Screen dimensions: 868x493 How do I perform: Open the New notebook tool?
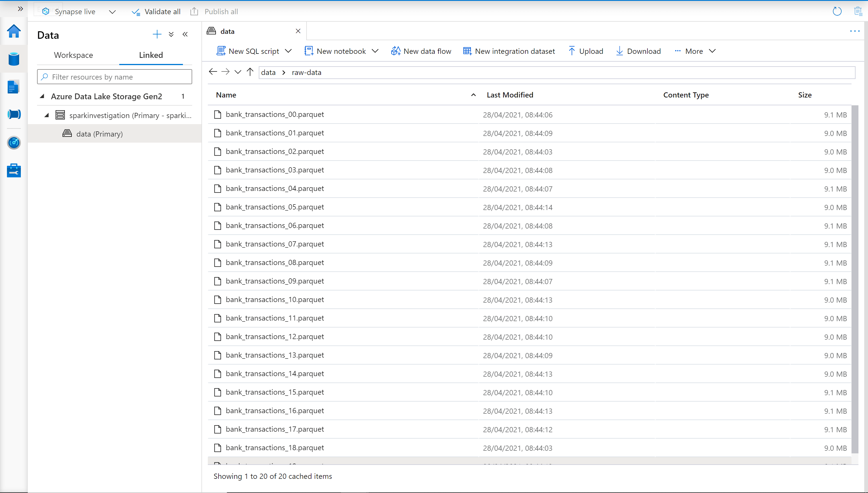pos(335,51)
